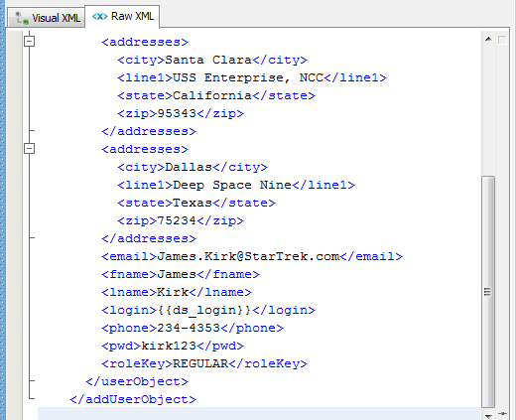Click the line1 value USS Enterprise, NCC
The width and height of the screenshot is (516, 420).
pos(248,77)
